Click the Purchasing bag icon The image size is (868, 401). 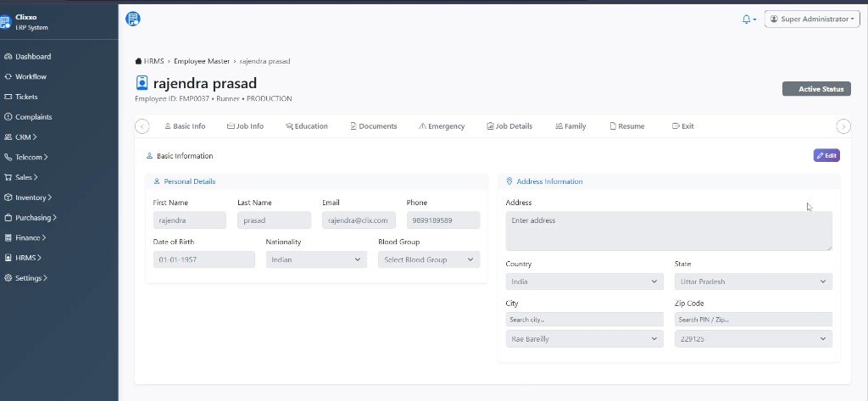tap(8, 218)
